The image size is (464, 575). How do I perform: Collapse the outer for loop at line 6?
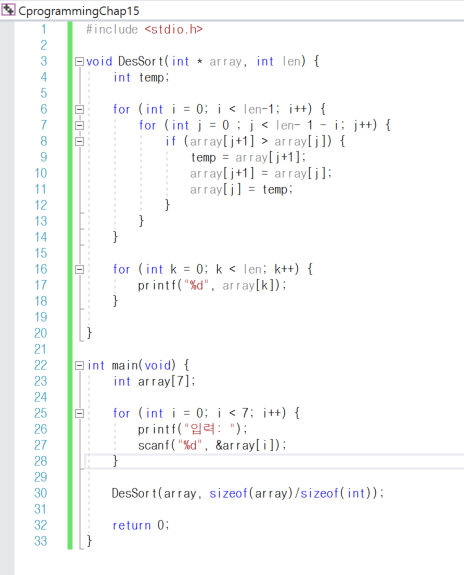[x=79, y=109]
